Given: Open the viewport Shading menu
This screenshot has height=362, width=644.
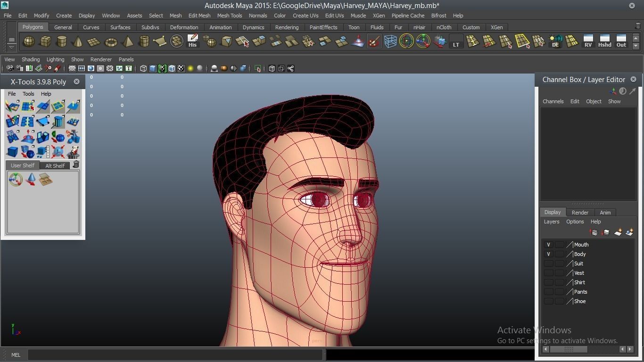Looking at the screenshot, I should 31,59.
